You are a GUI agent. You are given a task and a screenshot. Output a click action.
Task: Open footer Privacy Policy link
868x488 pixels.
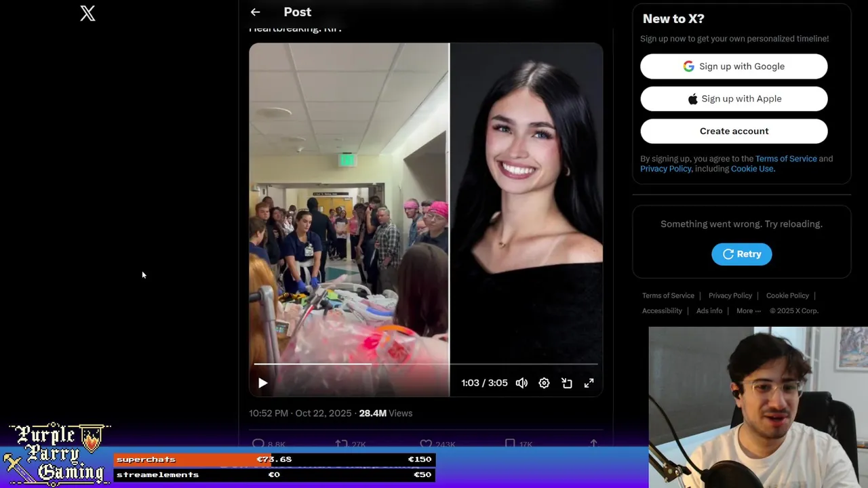pyautogui.click(x=730, y=296)
